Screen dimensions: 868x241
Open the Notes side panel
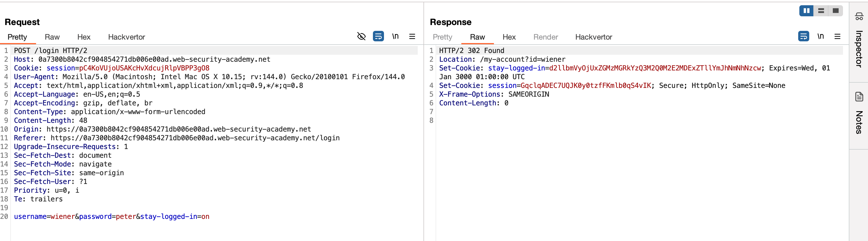[x=859, y=115]
